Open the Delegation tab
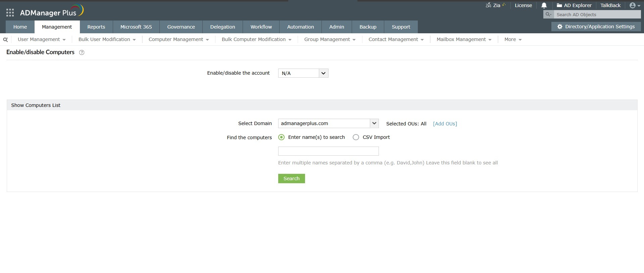 (222, 27)
